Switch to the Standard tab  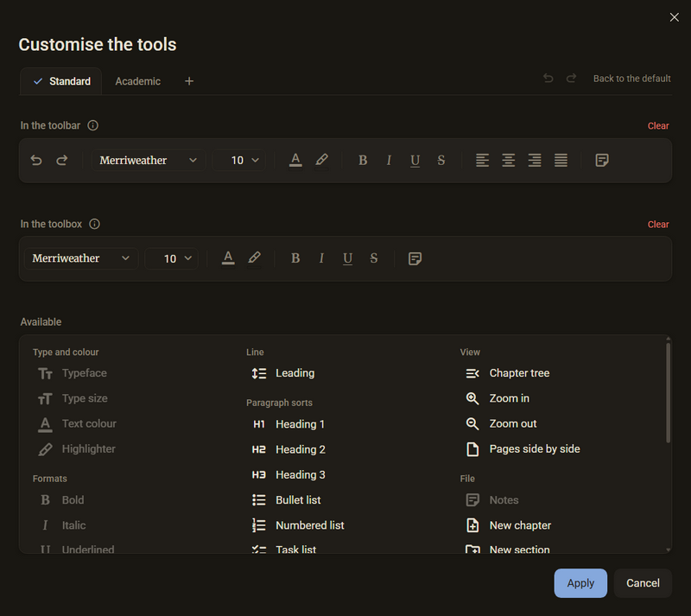[61, 81]
